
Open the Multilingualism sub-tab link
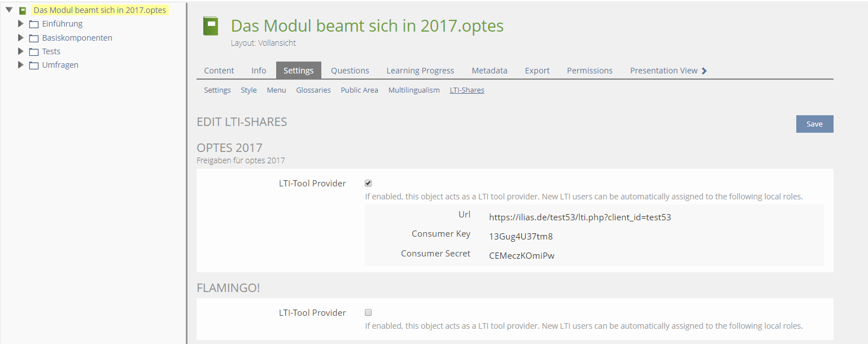414,90
